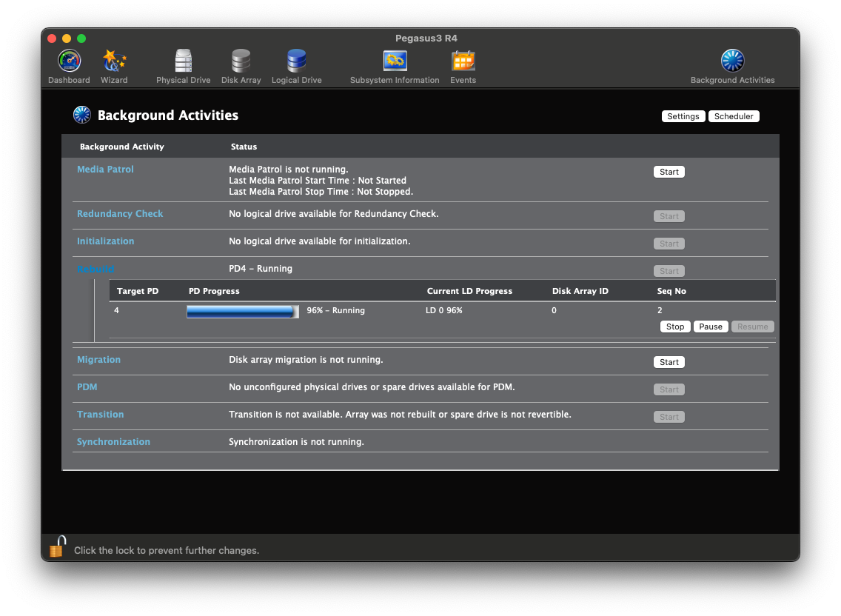Click 'Disk array migration is not running.' text
This screenshot has height=616, width=841.
tap(306, 360)
